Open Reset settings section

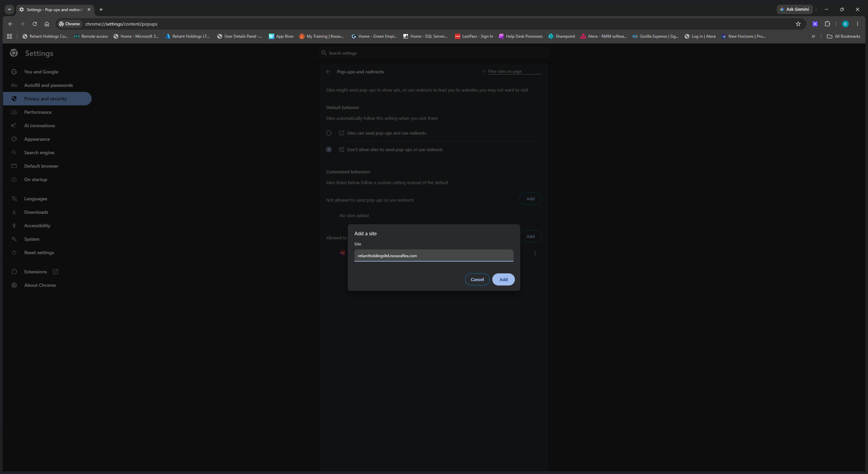tap(47, 252)
